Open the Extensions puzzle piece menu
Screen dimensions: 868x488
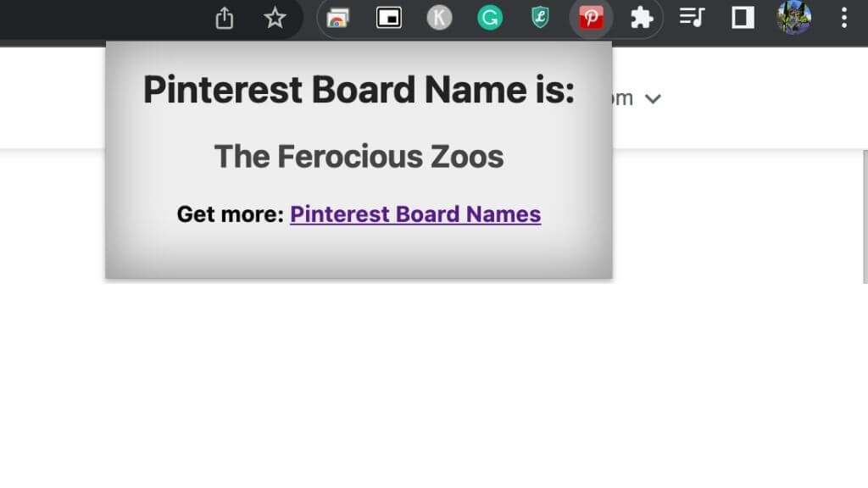point(642,18)
